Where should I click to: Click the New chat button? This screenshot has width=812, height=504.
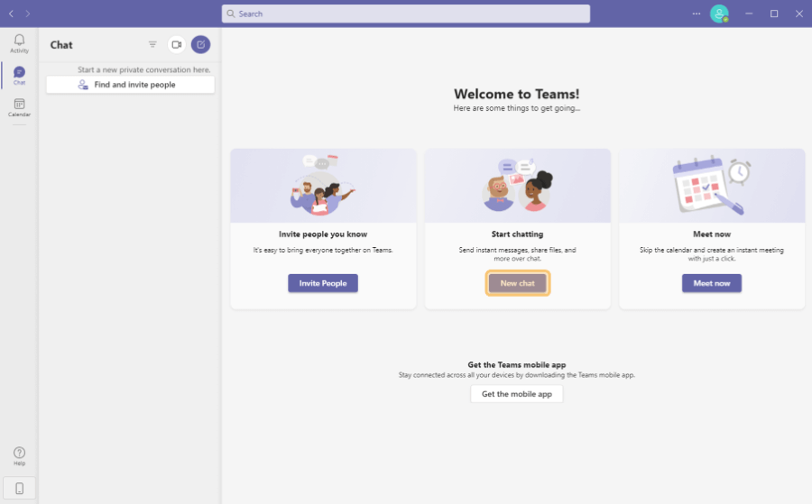pos(517,283)
